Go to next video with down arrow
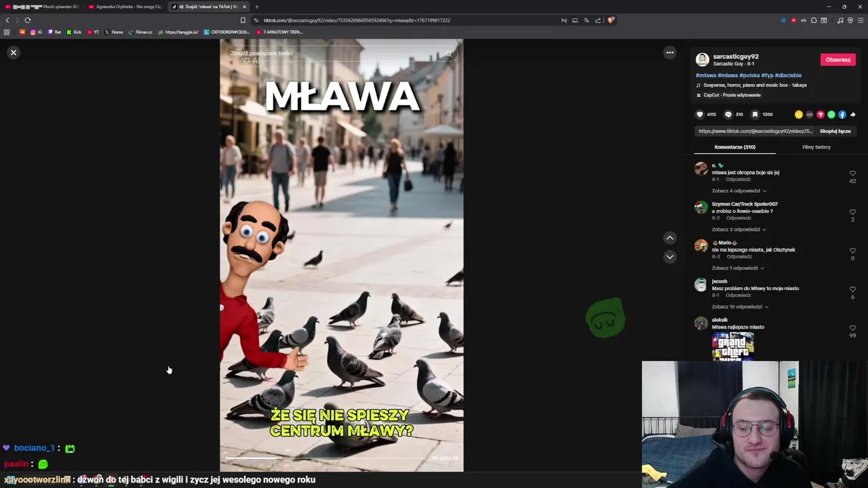Screen dimensions: 868x488 pyautogui.click(x=670, y=257)
